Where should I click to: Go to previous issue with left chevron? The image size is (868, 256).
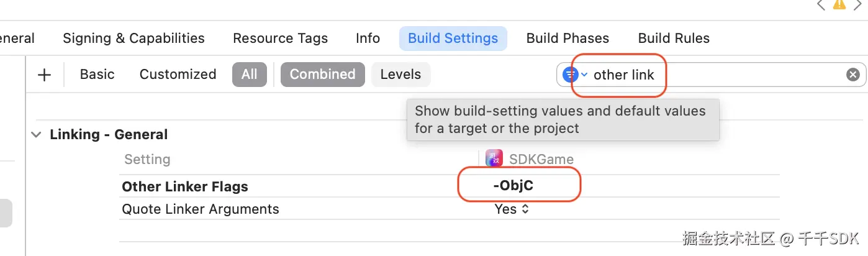[821, 4]
